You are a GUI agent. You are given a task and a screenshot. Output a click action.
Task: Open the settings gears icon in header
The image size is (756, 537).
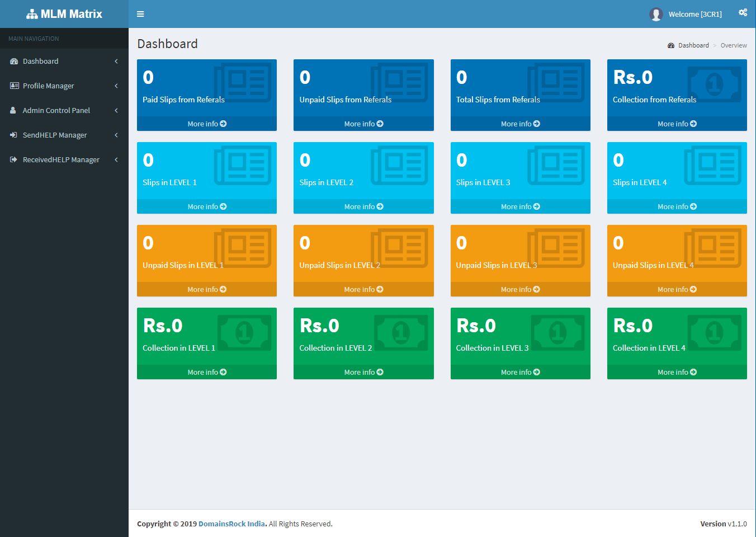coord(743,13)
